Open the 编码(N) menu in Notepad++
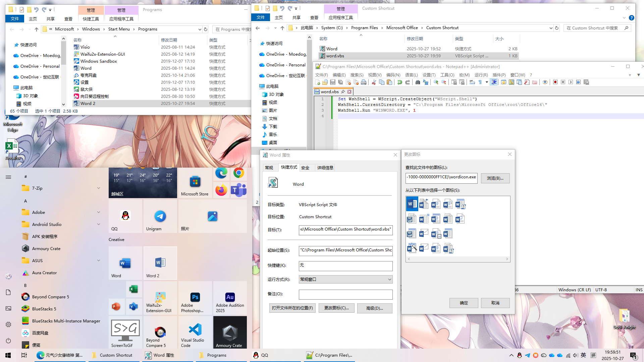Viewport: 644px width, 362px height. [393, 75]
